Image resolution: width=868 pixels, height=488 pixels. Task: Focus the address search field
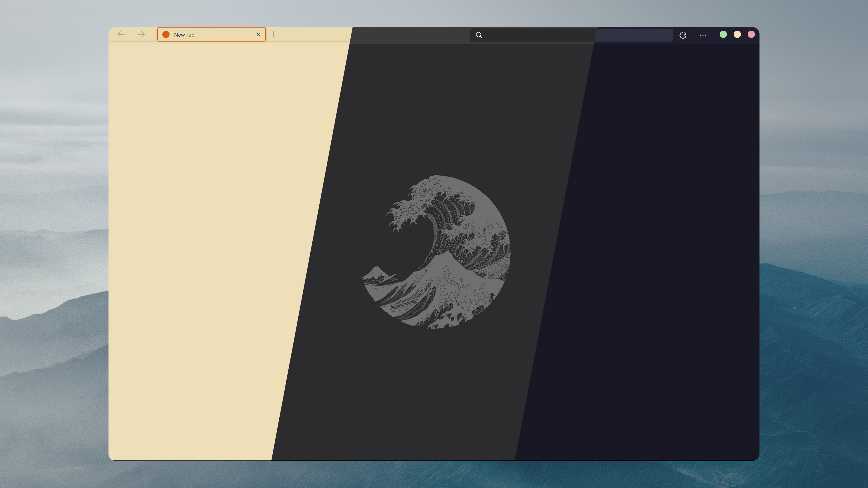point(571,35)
